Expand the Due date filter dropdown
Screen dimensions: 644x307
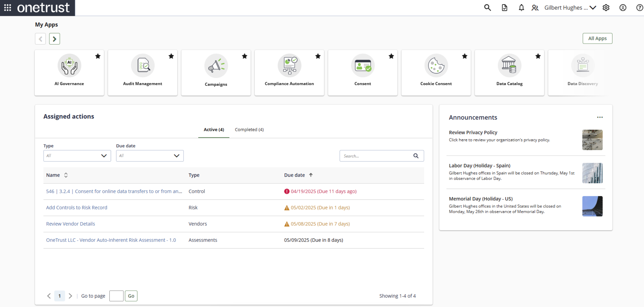150,156
